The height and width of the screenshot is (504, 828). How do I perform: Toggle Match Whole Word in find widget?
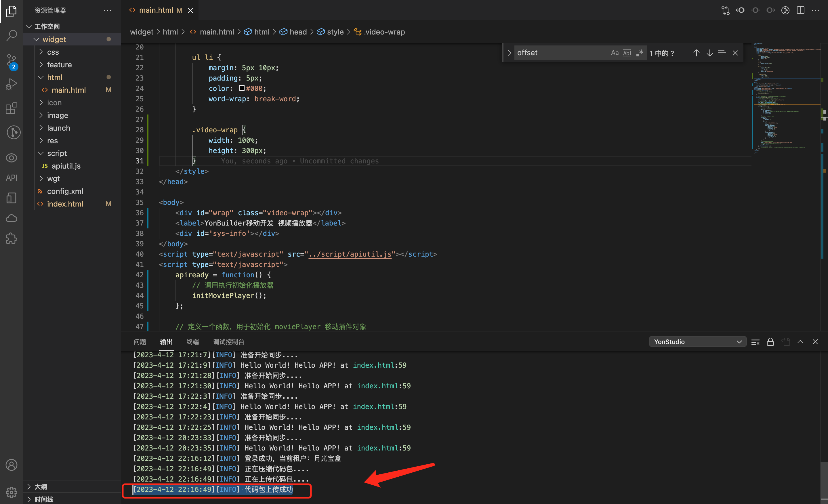627,53
